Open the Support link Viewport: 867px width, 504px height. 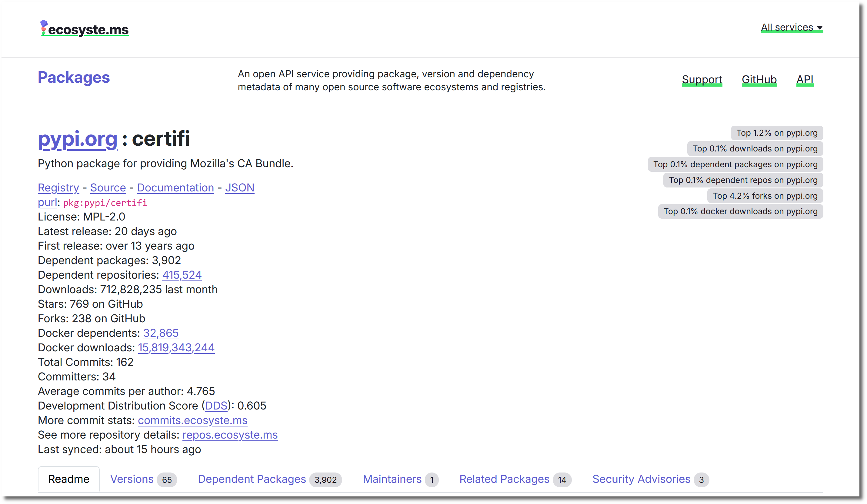pyautogui.click(x=702, y=79)
